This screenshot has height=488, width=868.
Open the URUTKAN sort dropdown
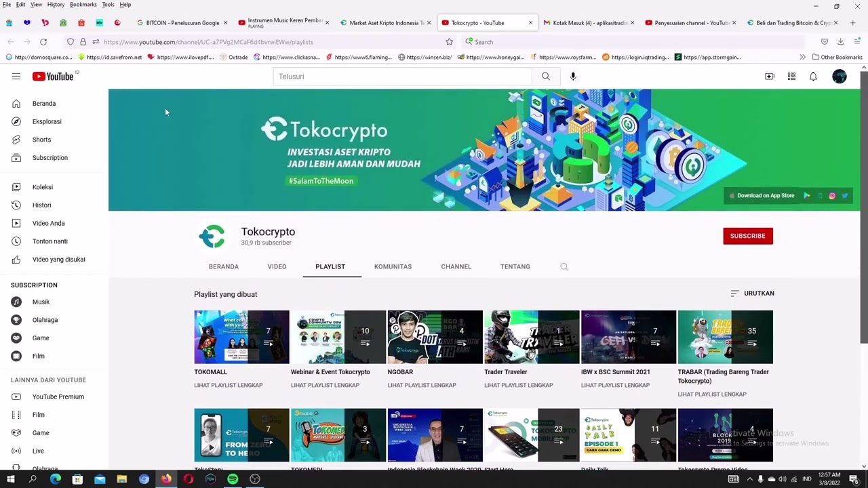[752, 293]
